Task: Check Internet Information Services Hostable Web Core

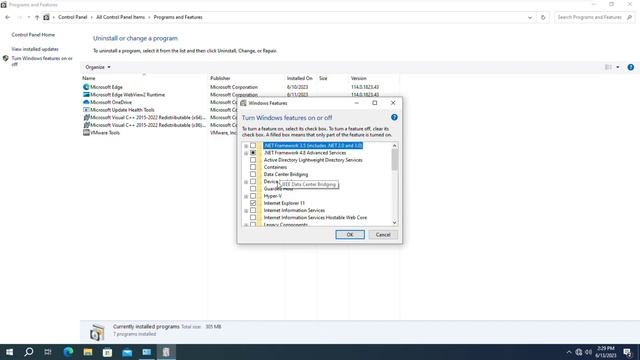Action: 253,218
